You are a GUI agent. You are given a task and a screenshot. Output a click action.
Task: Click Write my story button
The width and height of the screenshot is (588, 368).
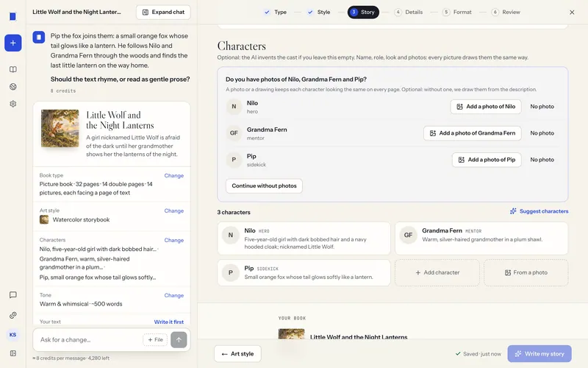tap(539, 354)
